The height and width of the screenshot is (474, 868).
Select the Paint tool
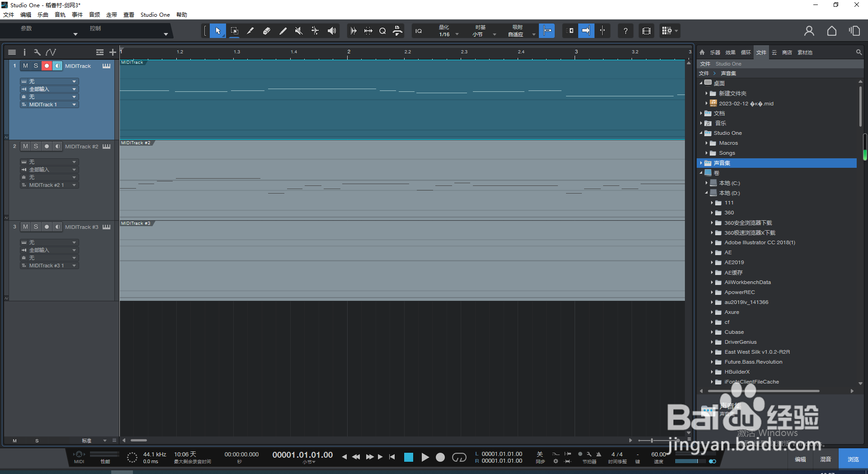click(x=283, y=31)
